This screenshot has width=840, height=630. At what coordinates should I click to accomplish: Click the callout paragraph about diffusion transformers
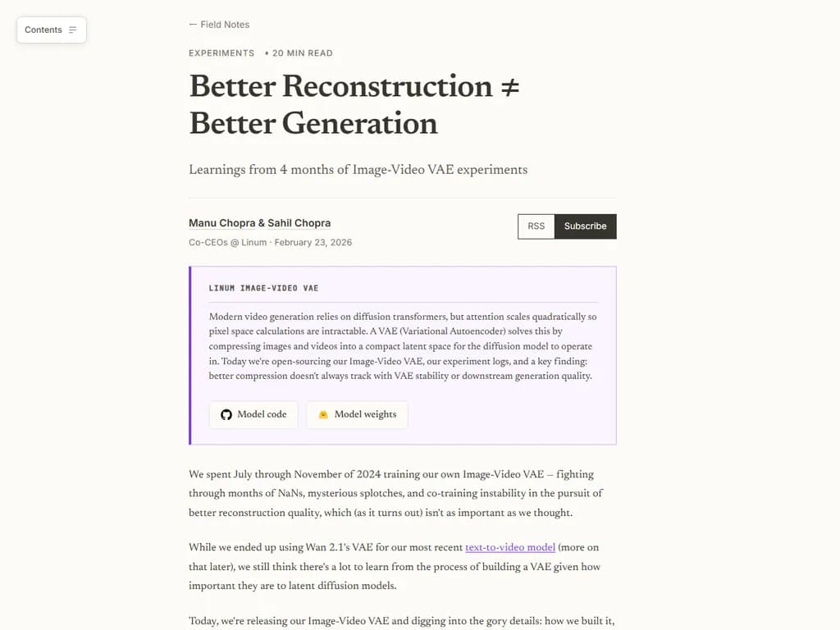click(402, 346)
